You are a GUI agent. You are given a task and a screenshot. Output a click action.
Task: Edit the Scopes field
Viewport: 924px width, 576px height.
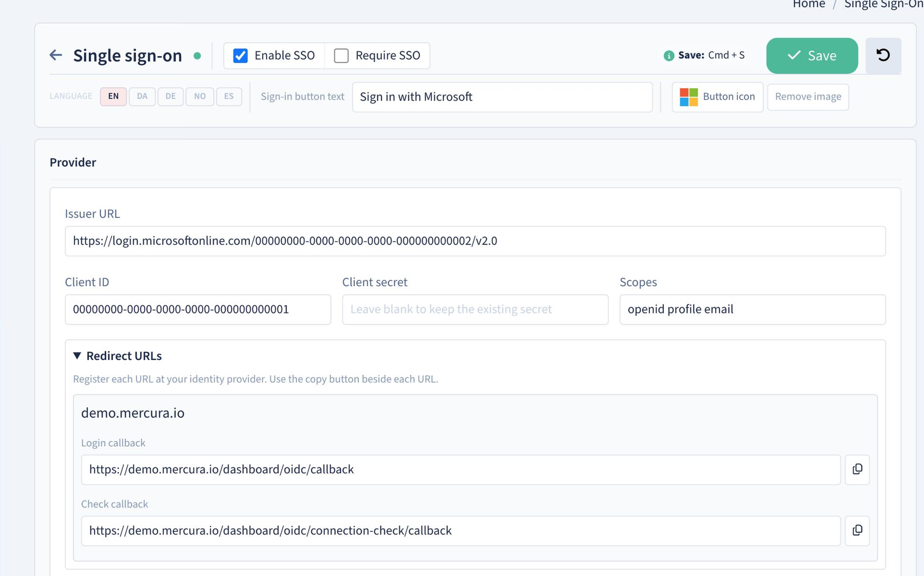[752, 309]
